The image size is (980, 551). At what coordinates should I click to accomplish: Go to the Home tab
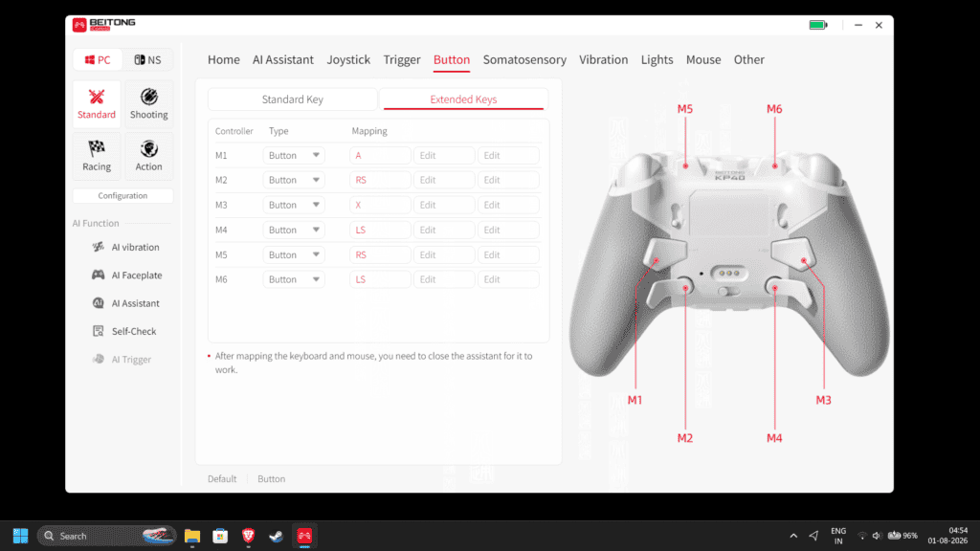tap(224, 60)
